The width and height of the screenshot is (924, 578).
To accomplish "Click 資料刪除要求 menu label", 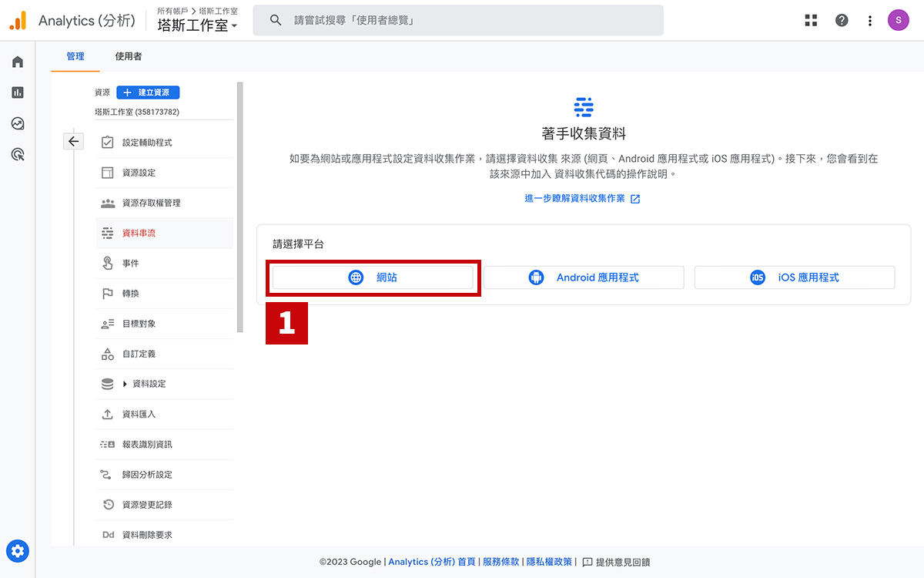I will (147, 535).
